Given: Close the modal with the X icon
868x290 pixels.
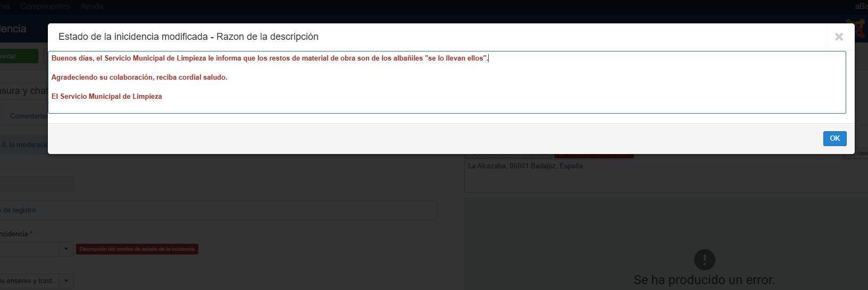Looking at the screenshot, I should 839,37.
